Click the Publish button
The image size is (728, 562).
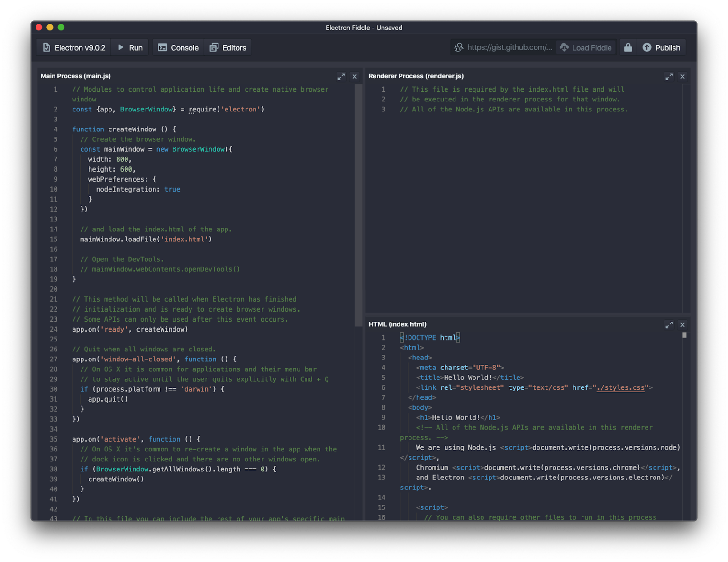pos(662,47)
